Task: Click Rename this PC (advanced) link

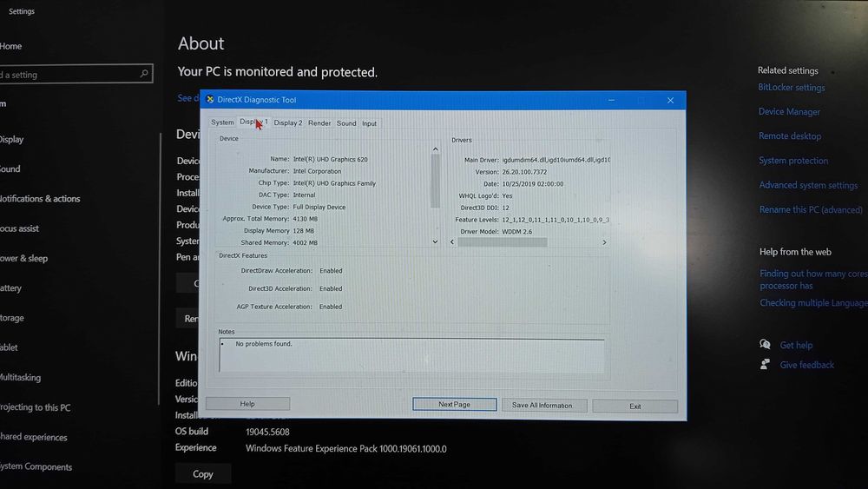Action: pyautogui.click(x=811, y=209)
